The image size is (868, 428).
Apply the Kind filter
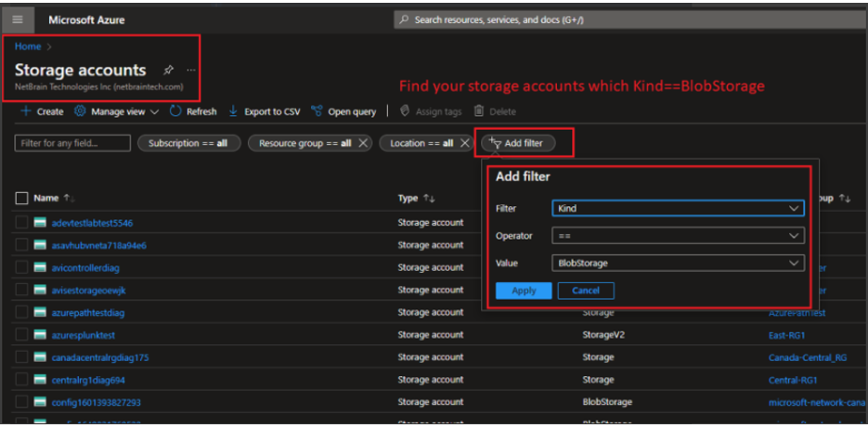tap(524, 291)
